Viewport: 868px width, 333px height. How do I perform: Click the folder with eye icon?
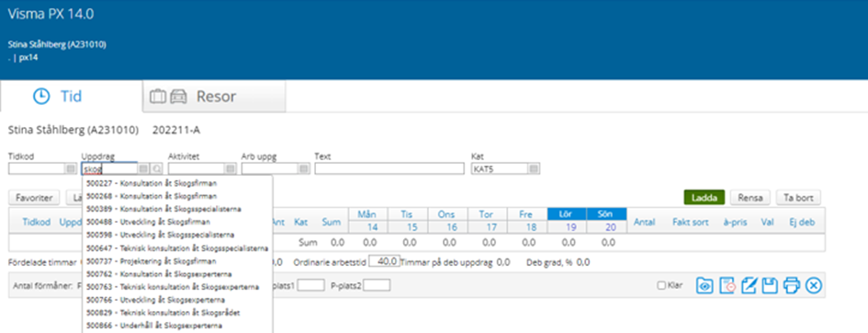pyautogui.click(x=705, y=285)
